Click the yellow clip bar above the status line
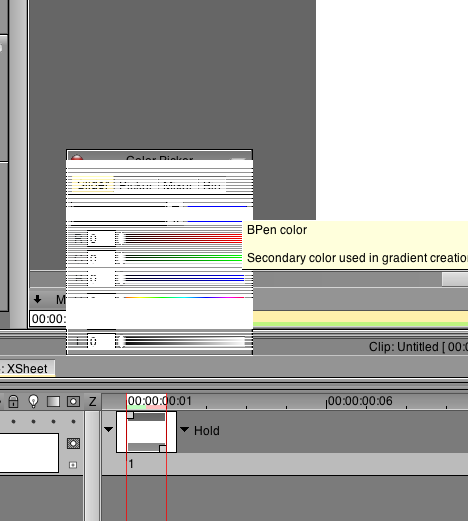 [x=361, y=317]
